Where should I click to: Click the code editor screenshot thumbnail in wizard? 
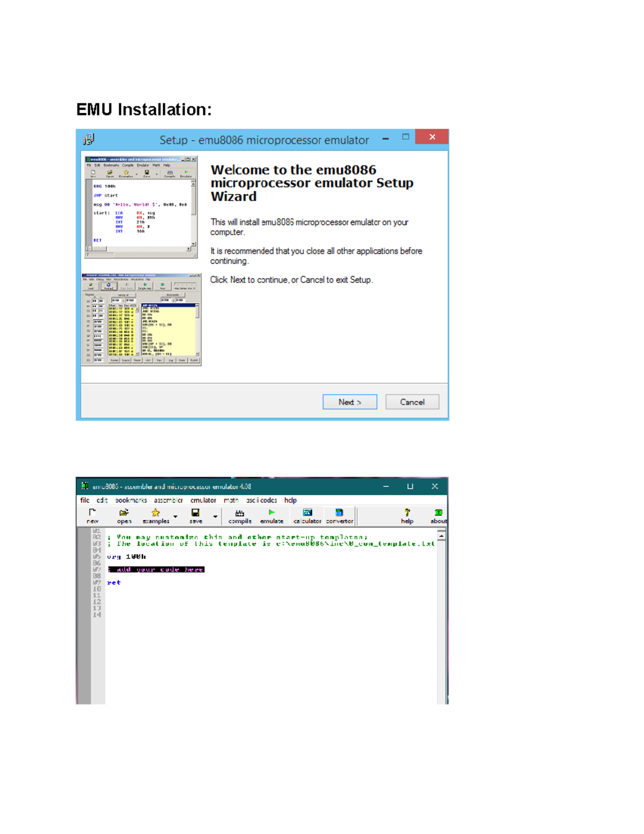pos(141,207)
